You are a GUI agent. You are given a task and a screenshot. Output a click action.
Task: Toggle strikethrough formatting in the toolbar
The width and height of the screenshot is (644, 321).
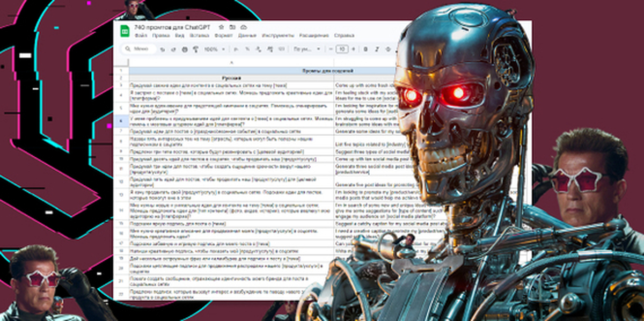pos(388,49)
